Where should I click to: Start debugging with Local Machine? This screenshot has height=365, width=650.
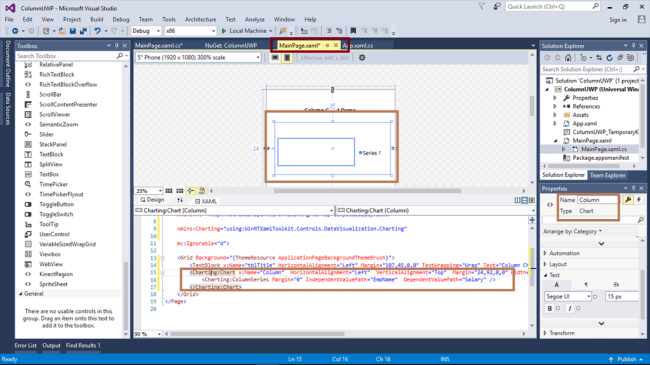[x=247, y=31]
